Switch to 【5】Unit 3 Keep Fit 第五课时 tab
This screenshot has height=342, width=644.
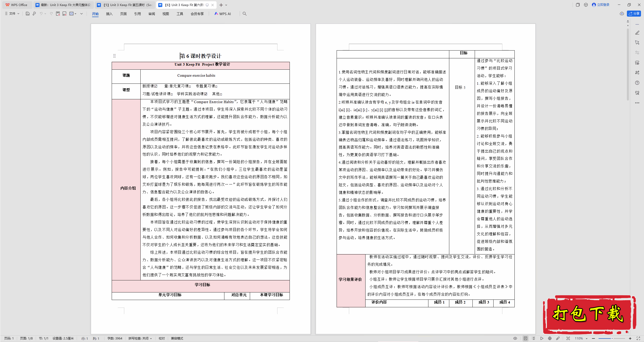pyautogui.click(x=125, y=5)
